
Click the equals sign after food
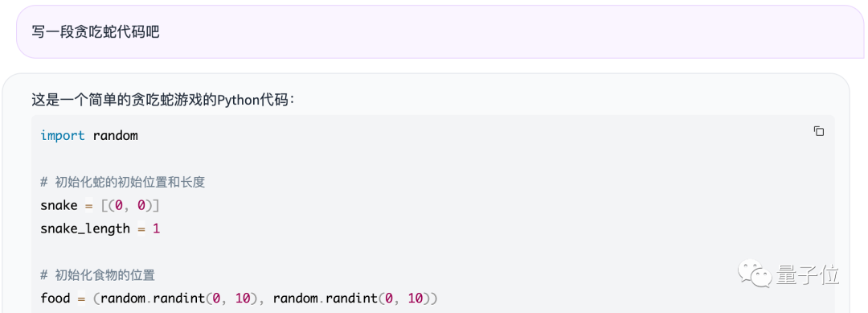click(x=81, y=299)
